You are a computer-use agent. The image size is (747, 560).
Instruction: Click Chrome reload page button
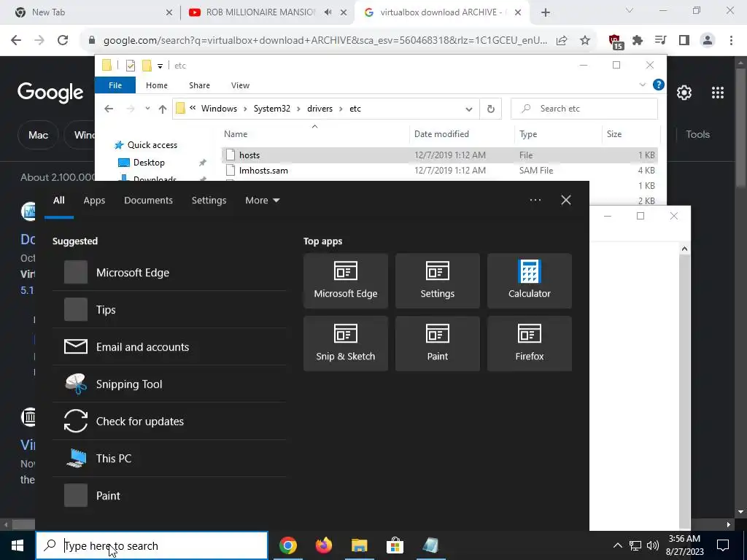pyautogui.click(x=63, y=41)
